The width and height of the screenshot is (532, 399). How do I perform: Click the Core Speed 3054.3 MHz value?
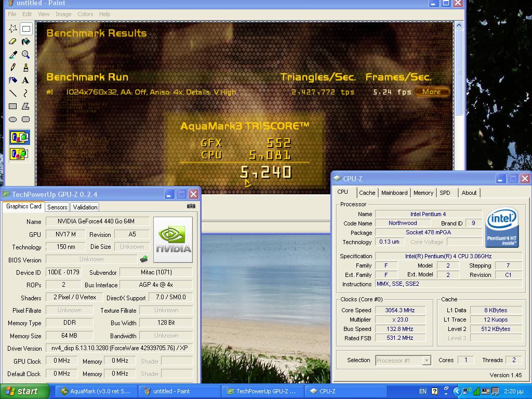pos(400,310)
